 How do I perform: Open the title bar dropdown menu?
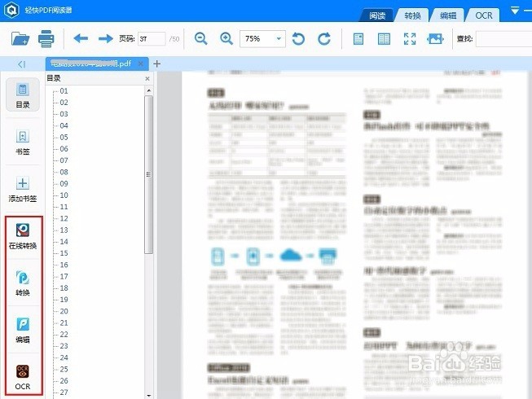[515, 11]
